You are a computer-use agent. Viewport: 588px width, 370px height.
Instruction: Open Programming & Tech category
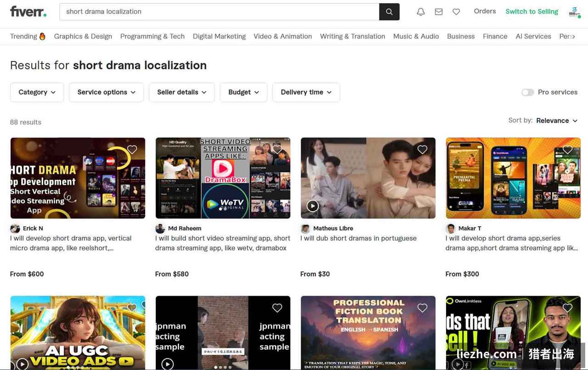click(153, 36)
